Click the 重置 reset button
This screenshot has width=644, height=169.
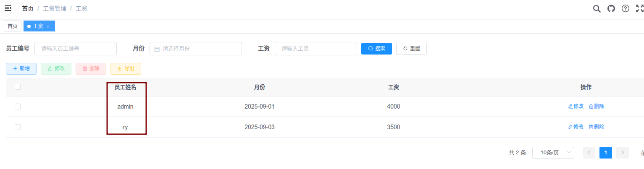click(411, 49)
